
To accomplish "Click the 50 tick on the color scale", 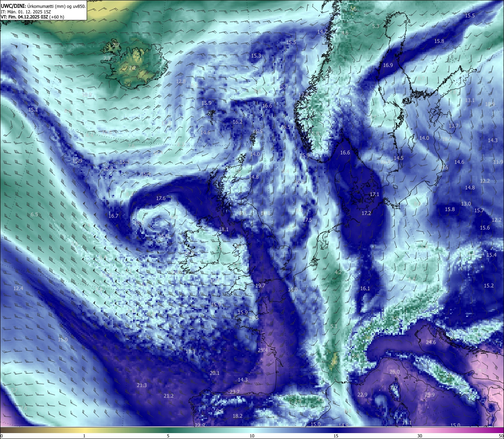I will pyautogui.click(x=500, y=435).
